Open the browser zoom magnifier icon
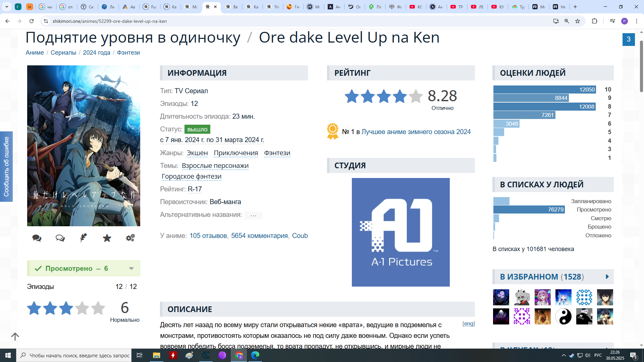644x362 pixels. coord(567,21)
